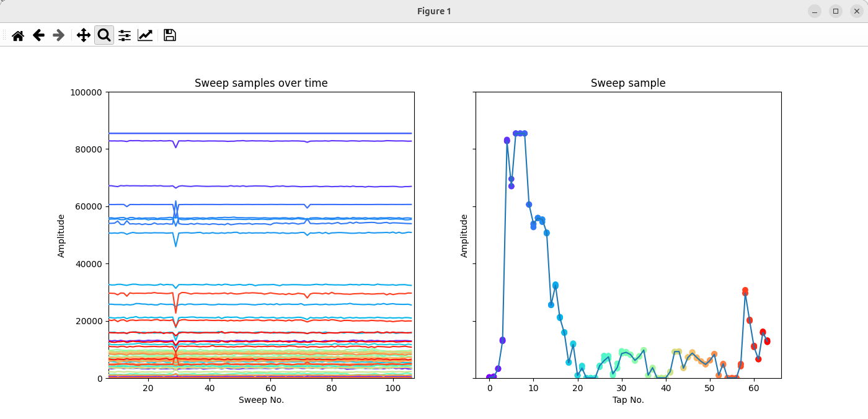Screen dimensions: 868x419
Task: Open the Configure subplots dialog
Action: (125, 35)
